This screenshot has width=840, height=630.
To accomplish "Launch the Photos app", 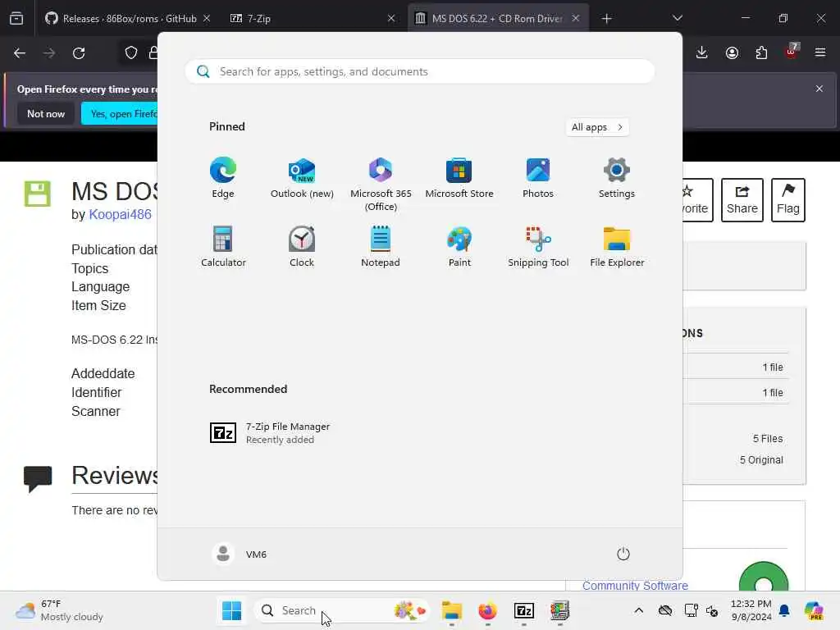I will tap(538, 178).
